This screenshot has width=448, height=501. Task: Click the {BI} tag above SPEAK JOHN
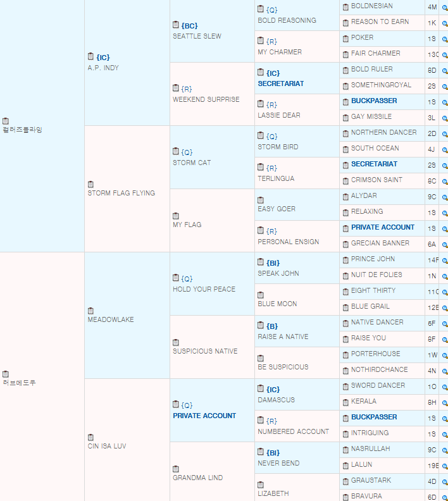click(x=273, y=263)
